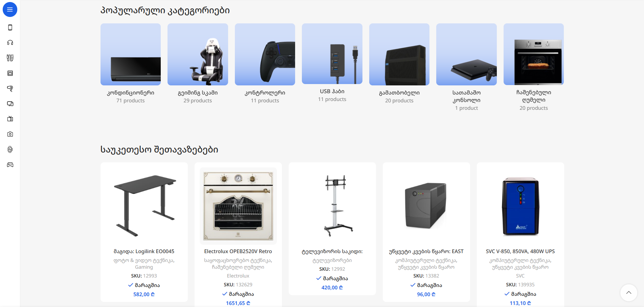Select the USB ჰაბი category image
The height and width of the screenshot is (307, 644).
coord(332,54)
